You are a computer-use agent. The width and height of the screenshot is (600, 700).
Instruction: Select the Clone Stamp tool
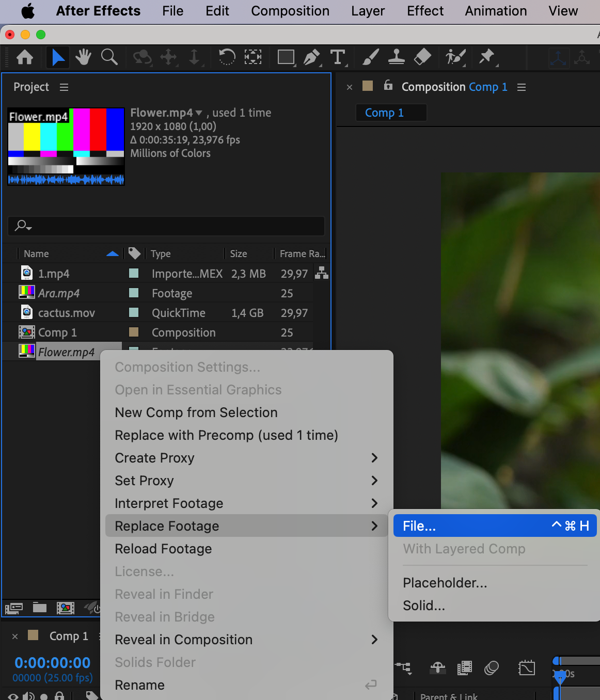point(396,57)
